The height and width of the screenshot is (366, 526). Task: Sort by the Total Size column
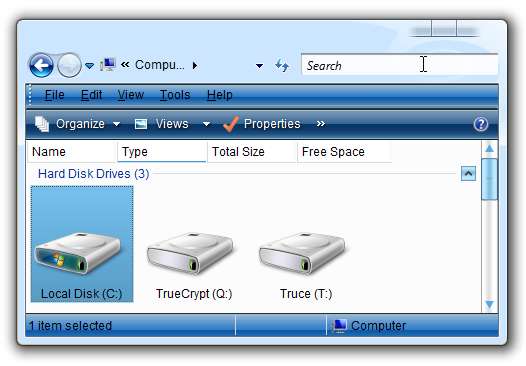pos(253,152)
